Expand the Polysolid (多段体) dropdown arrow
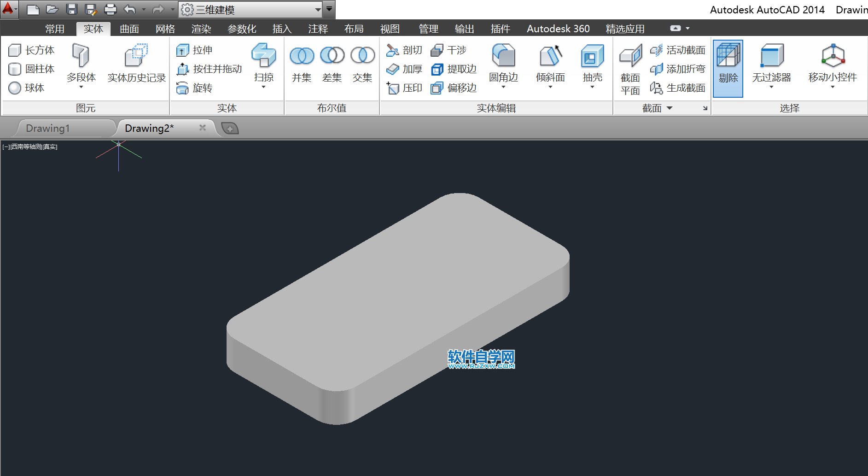The image size is (868, 476). 81,87
